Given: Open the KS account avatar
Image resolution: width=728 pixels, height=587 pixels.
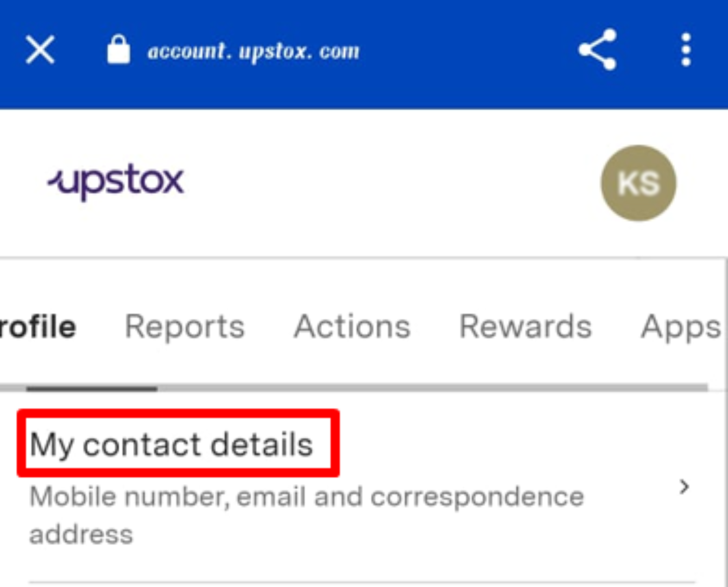Looking at the screenshot, I should tap(638, 183).
